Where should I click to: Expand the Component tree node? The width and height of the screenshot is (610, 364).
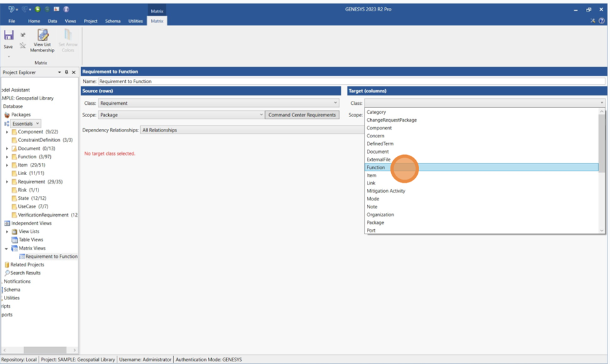pyautogui.click(x=7, y=132)
